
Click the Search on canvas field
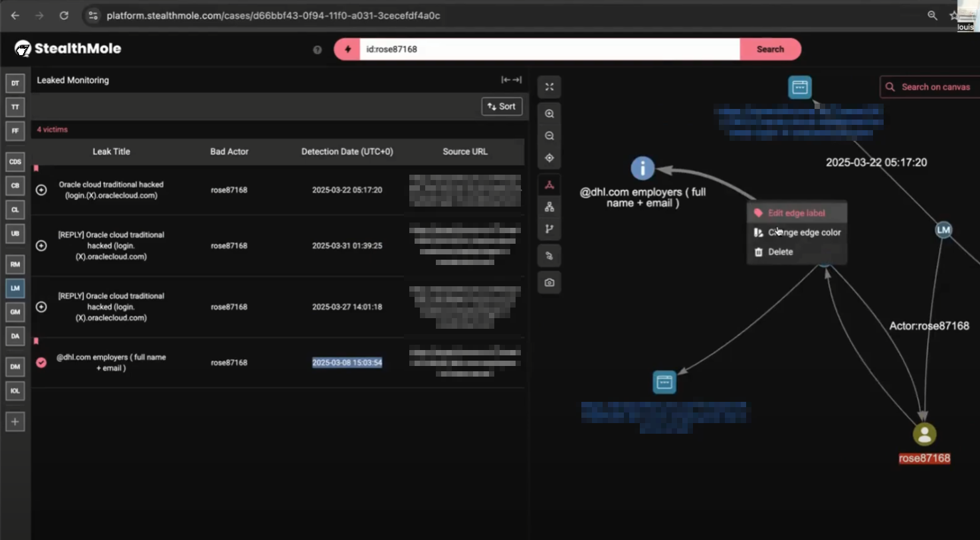935,87
